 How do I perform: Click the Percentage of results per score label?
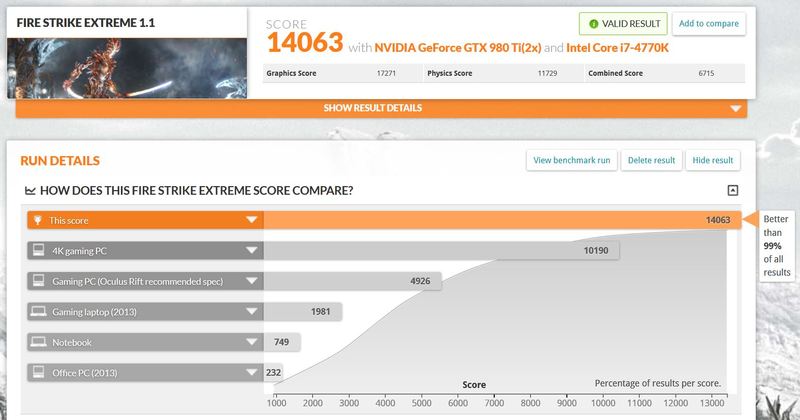tap(658, 383)
